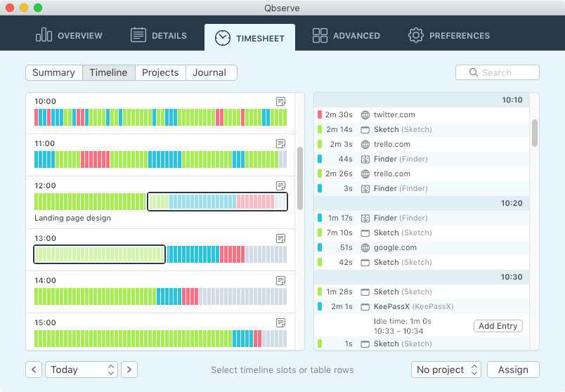The image size is (565, 392).
Task: Expand the No project dropdown
Action: click(446, 370)
